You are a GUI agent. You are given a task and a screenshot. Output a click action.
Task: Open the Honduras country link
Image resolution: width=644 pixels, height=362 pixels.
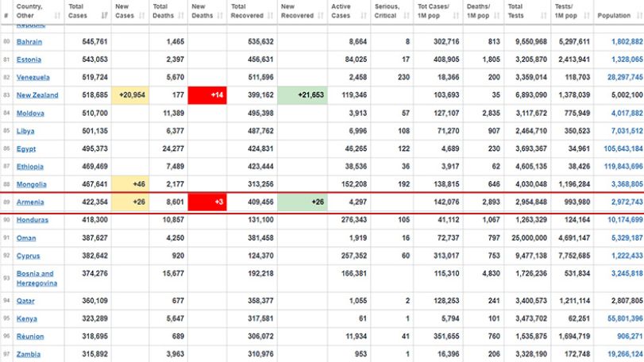[33, 220]
